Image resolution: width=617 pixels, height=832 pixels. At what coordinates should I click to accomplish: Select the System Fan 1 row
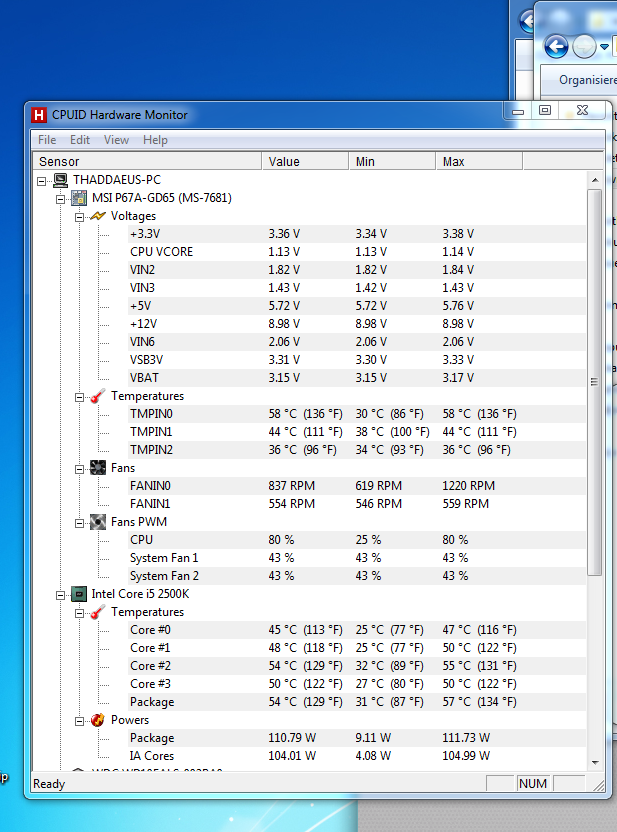click(x=358, y=558)
